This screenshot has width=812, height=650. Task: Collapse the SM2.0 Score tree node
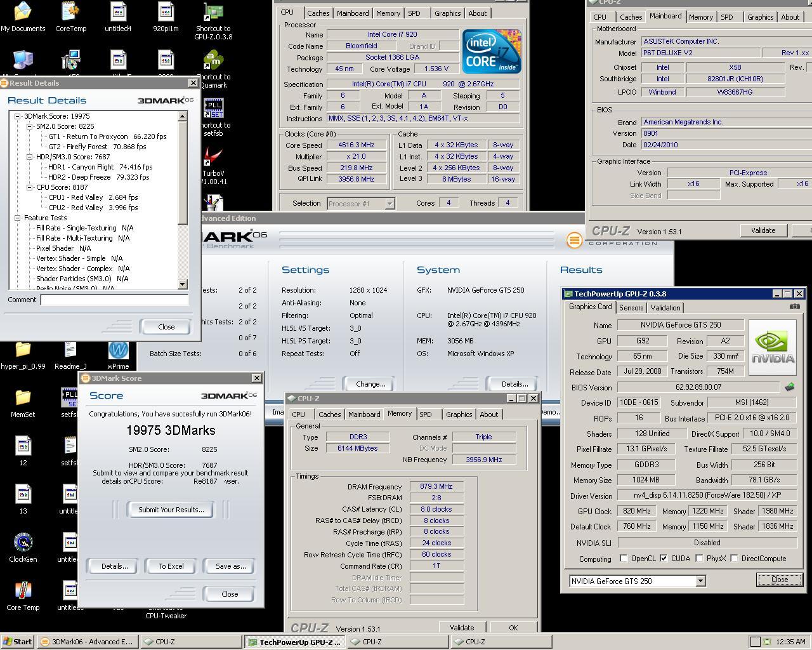[x=30, y=126]
